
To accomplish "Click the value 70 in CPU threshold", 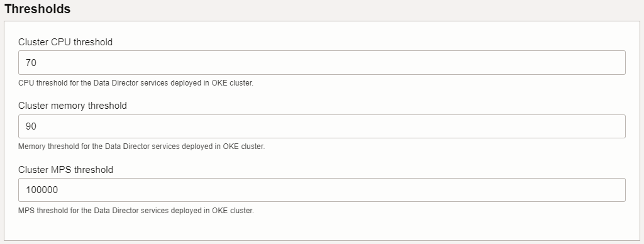I will pos(31,63).
